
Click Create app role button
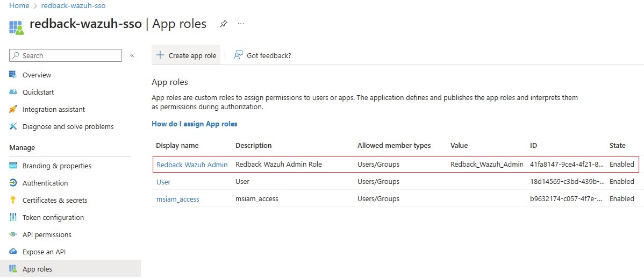pyautogui.click(x=186, y=55)
